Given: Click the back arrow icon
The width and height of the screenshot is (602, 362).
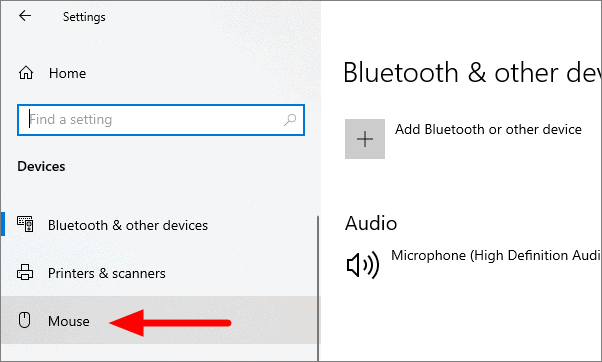Looking at the screenshot, I should coord(25,16).
